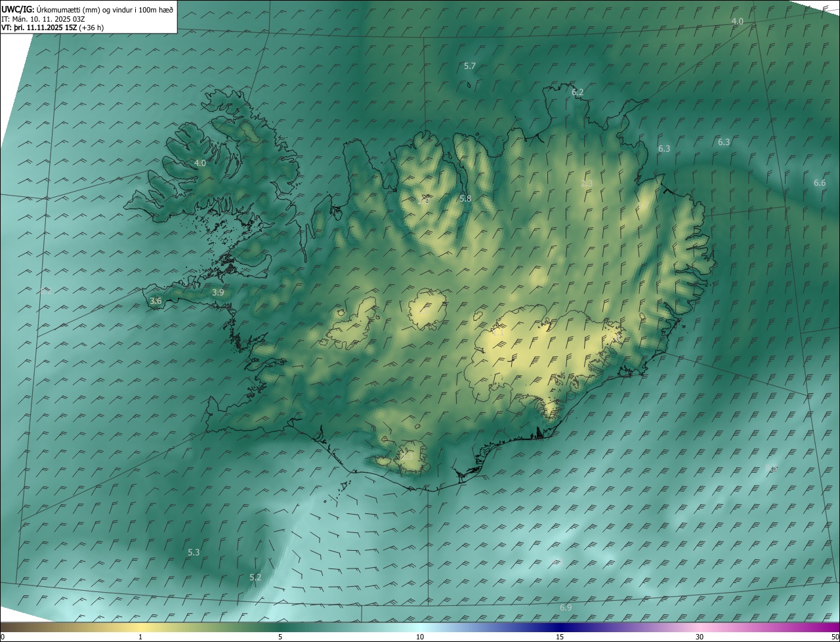The width and height of the screenshot is (840, 642).
Task: Click the map value "5.2" in the southwest ocean
Action: coord(255,578)
